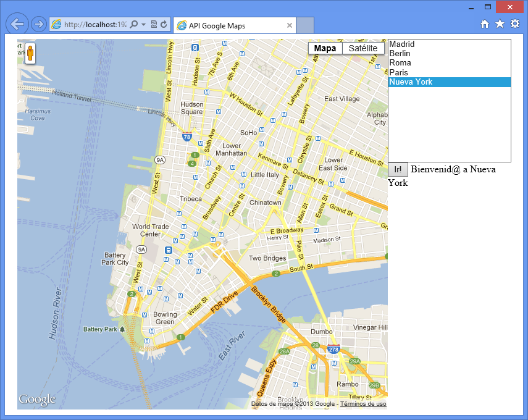Click the Battery Park City label
528x420 pixels.
click(x=115, y=259)
